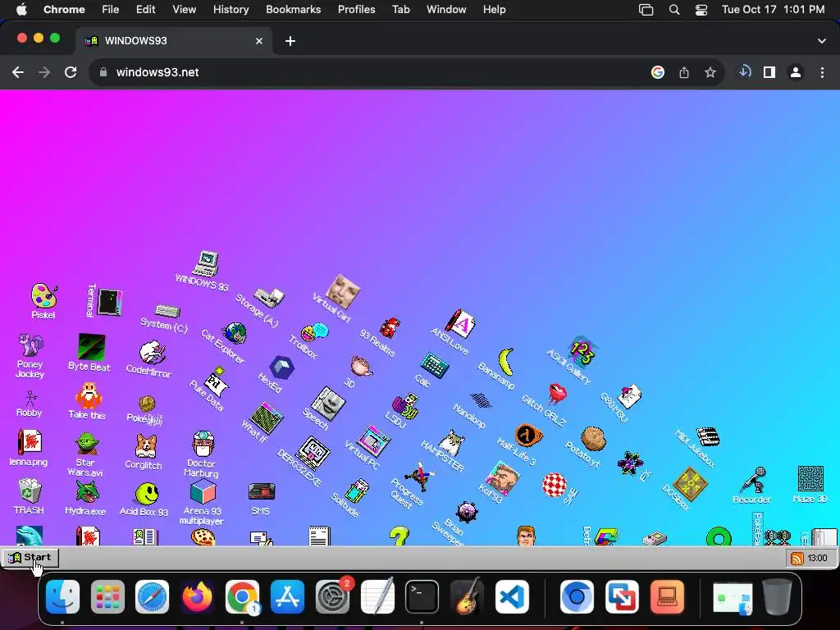Launch the Bananamp banana icon

coord(506,361)
